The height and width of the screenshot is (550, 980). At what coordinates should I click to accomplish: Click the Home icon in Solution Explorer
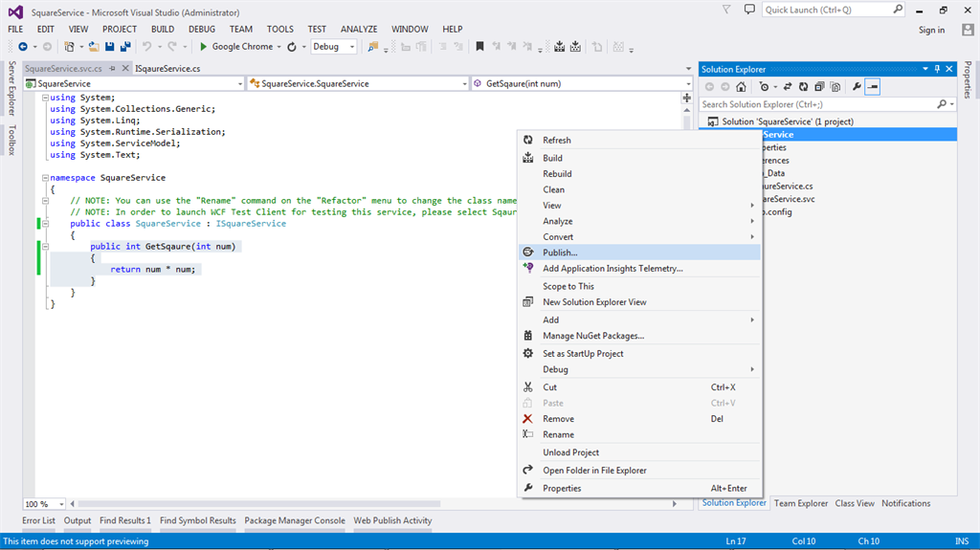click(x=741, y=87)
